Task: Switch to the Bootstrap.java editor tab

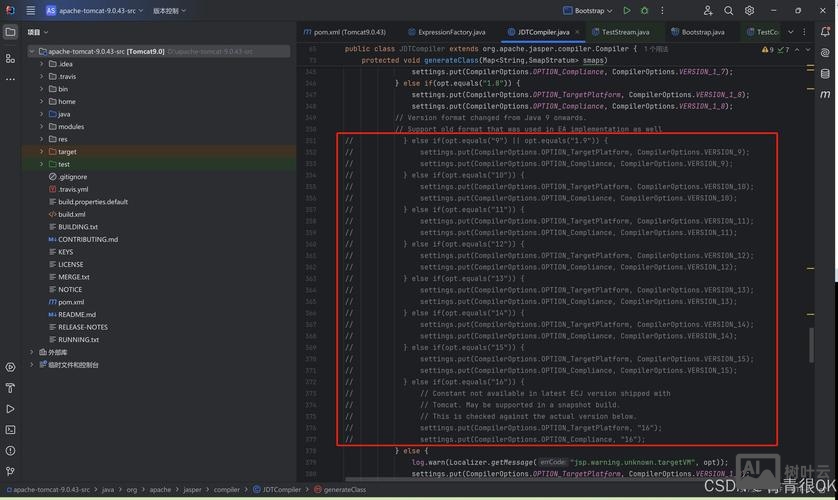Action: (702, 32)
